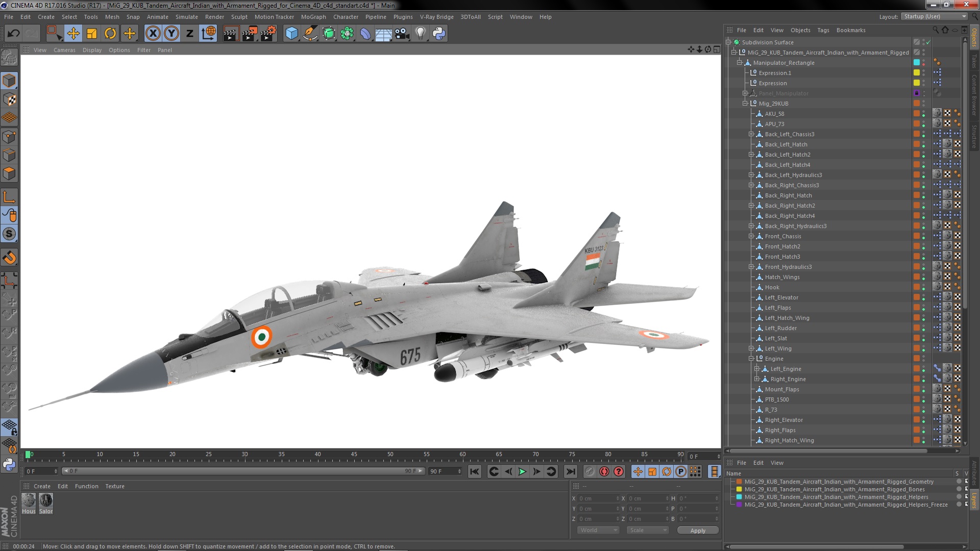Click the Undo arrow icon
This screenshot has height=551, width=980.
[x=13, y=34]
